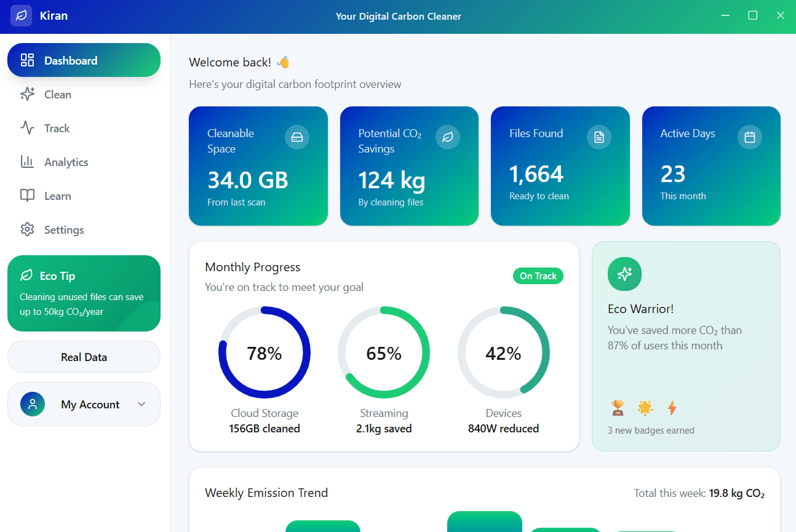Viewport: 796px width, 532px height.
Task: Expand the My Account dropdown
Action: 84,404
